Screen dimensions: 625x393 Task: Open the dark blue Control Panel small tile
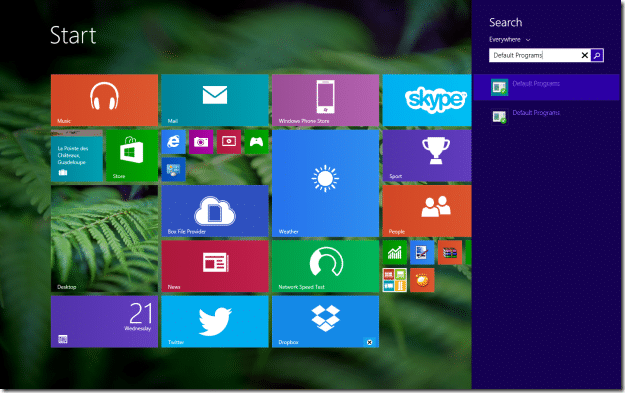tap(173, 169)
